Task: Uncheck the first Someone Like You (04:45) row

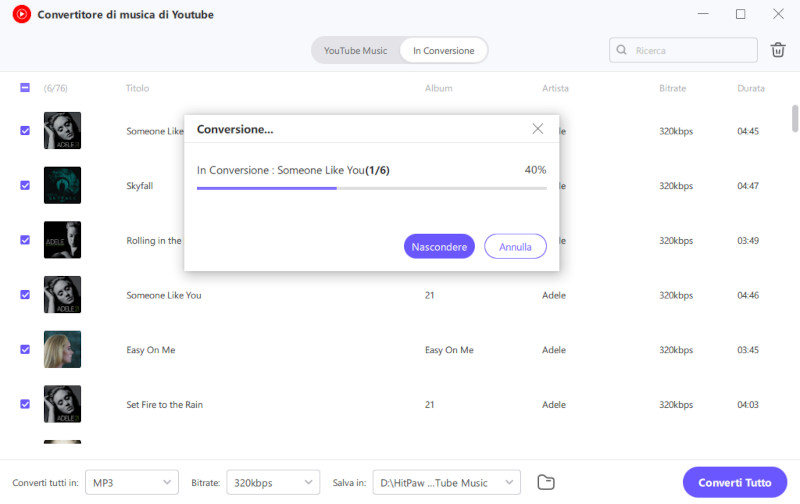Action: (25, 131)
